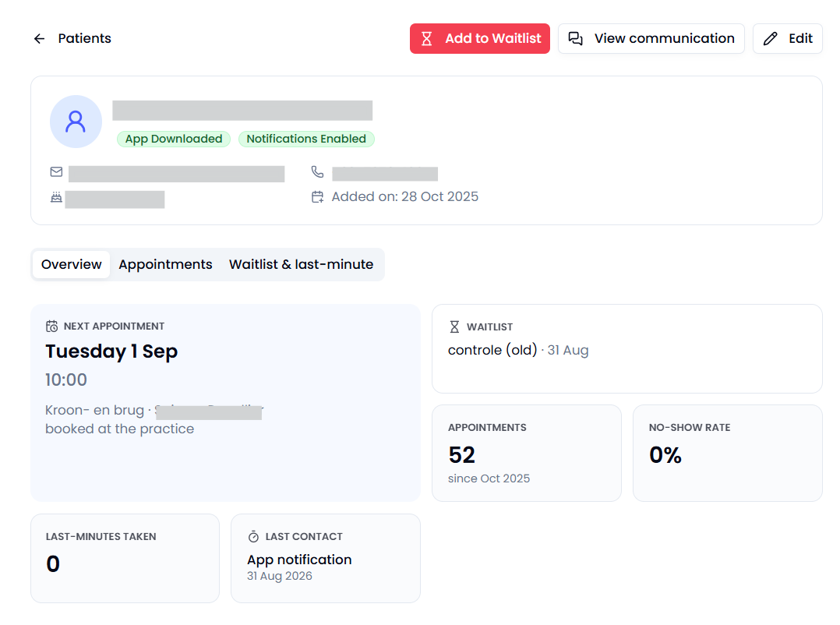The image size is (840, 625).
Task: Click the '31 Aug 2026' contact date
Action: (x=280, y=576)
